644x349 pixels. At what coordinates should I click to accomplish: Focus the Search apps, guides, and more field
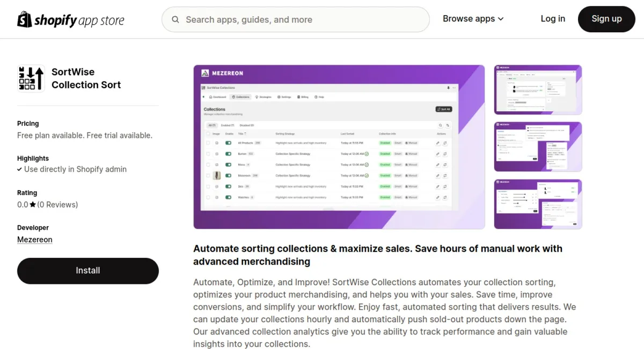pyautogui.click(x=296, y=20)
